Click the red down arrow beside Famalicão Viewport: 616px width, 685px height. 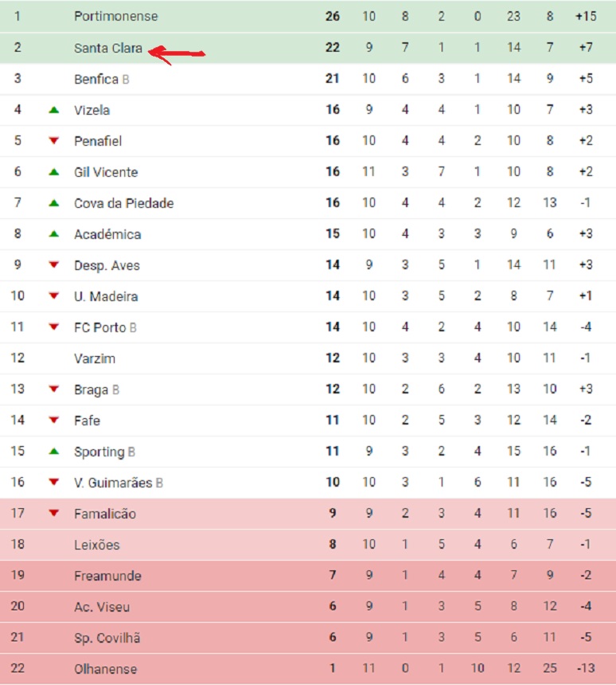point(53,513)
